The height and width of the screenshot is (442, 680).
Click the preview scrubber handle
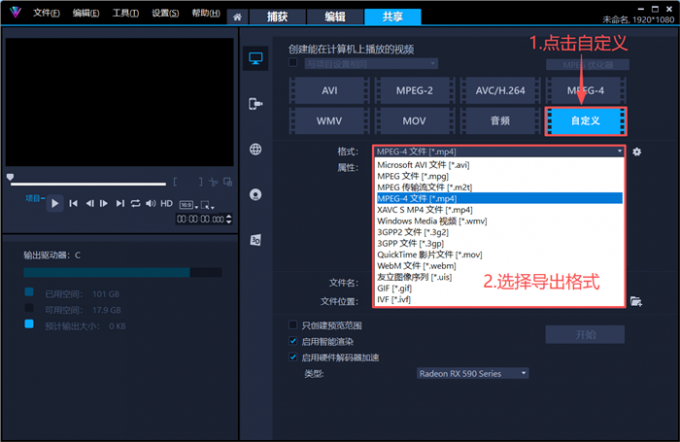[10, 177]
